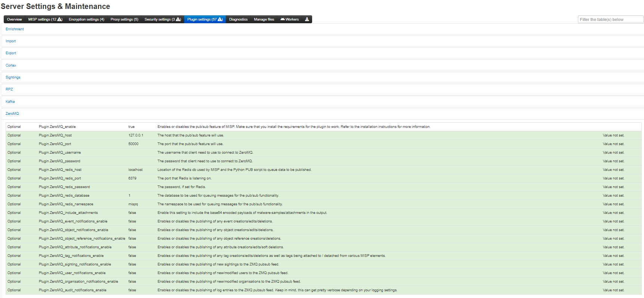Go to the Manage files tab
The image size is (644, 298).
264,19
